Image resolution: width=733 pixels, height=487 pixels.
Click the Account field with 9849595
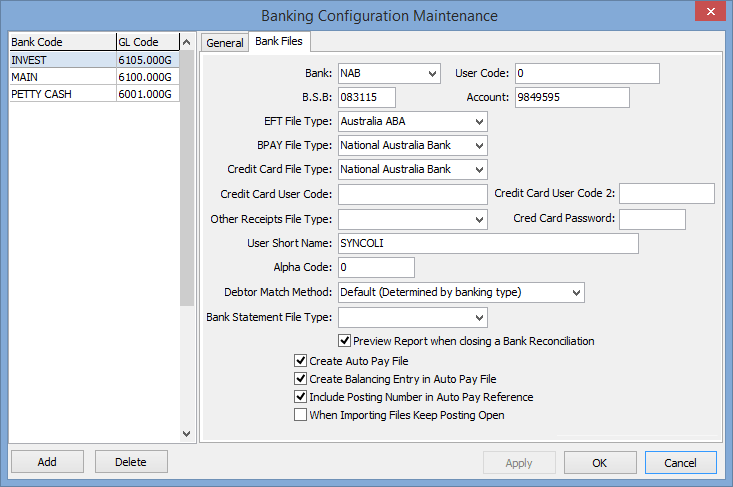[572, 97]
